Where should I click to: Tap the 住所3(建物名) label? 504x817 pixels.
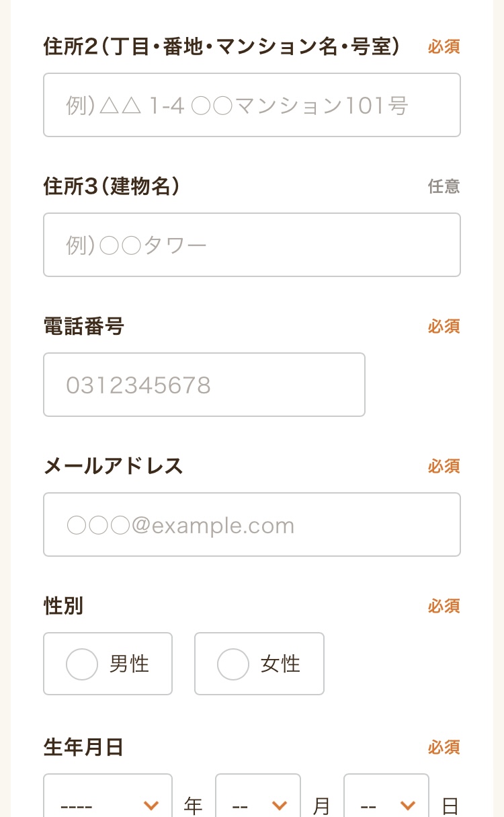coord(112,187)
